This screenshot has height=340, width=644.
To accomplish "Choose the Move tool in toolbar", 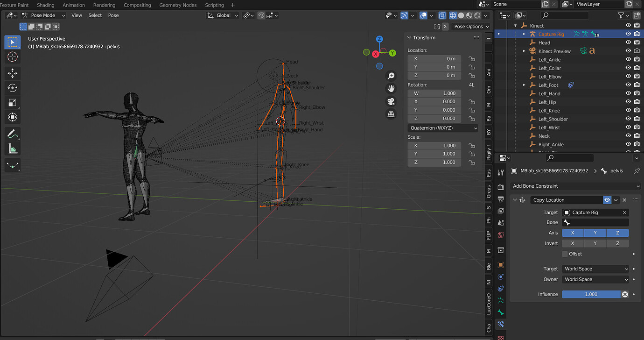I will pos(13,73).
